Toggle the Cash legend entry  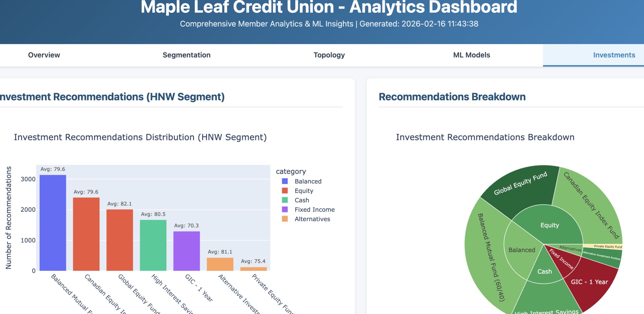coord(301,200)
